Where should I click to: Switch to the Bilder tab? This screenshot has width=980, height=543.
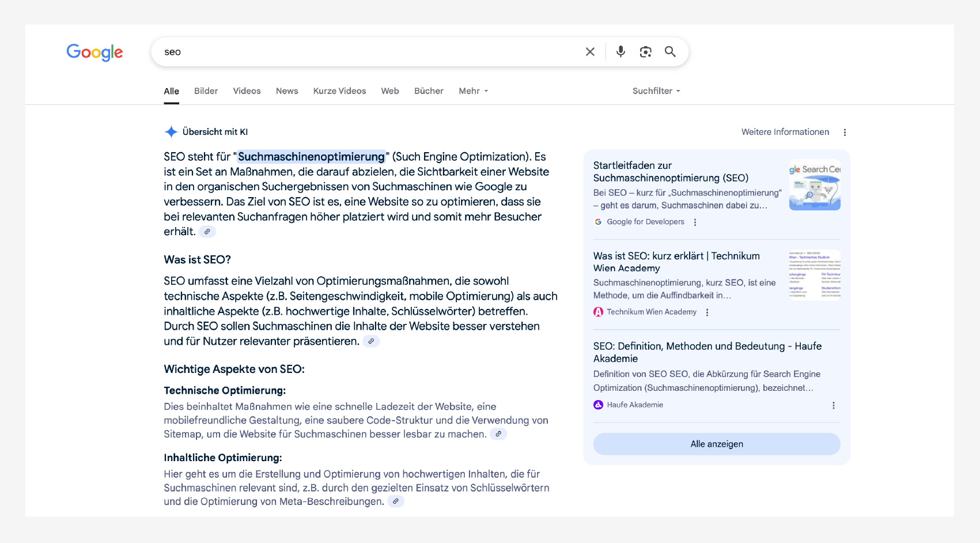pos(206,91)
